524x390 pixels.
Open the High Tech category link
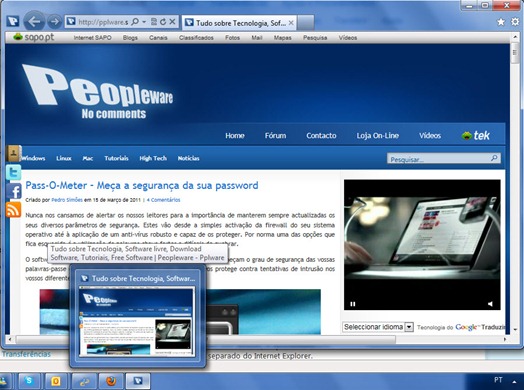coord(153,158)
